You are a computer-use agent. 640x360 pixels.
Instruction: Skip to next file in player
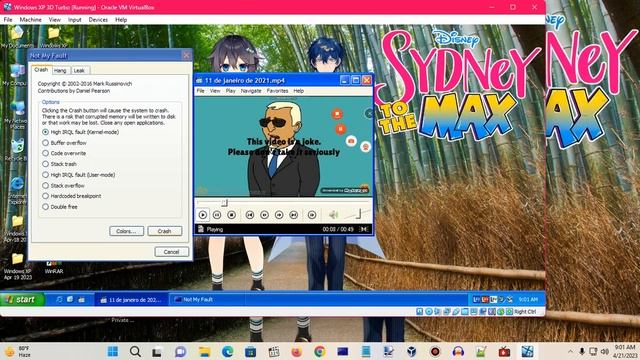pyautogui.click(x=293, y=215)
